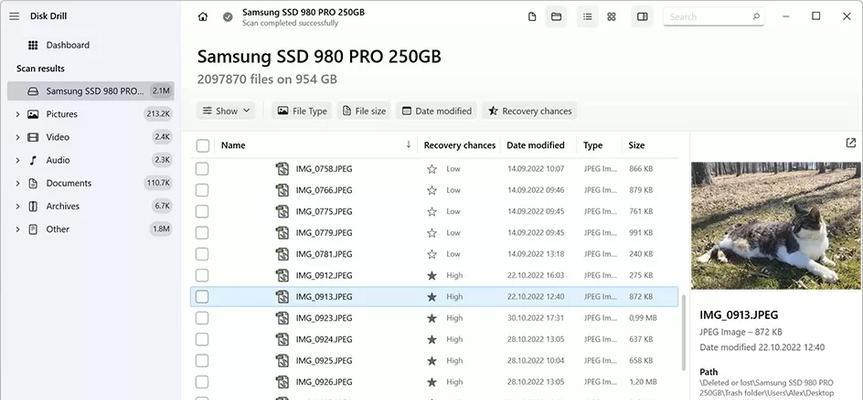Click file icon of IMG_0926.JPEG
Screen dimensions: 863x400
[x=282, y=382]
